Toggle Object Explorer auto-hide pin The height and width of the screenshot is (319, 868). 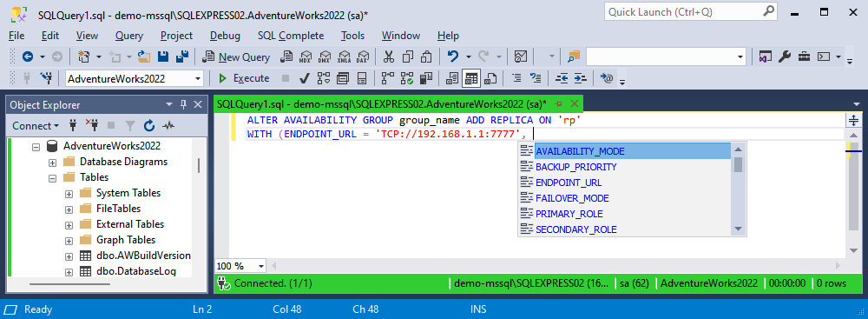(x=183, y=105)
